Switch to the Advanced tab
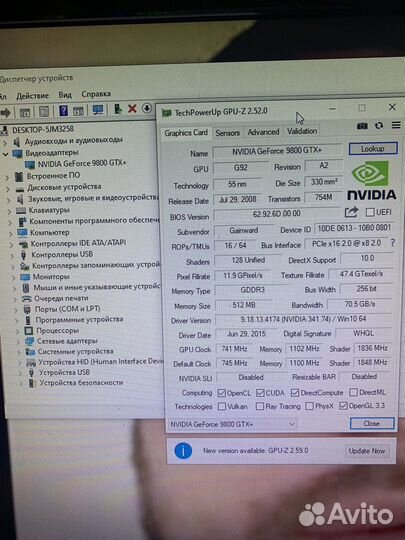405x540 pixels. pyautogui.click(x=263, y=132)
